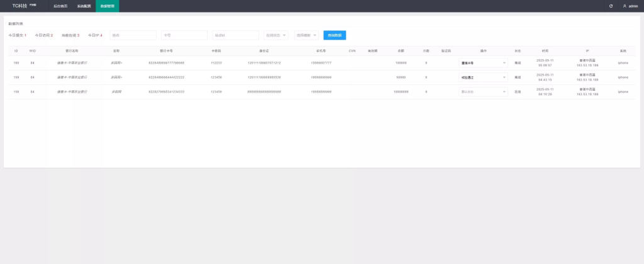Click the 查询数据 button

click(335, 35)
